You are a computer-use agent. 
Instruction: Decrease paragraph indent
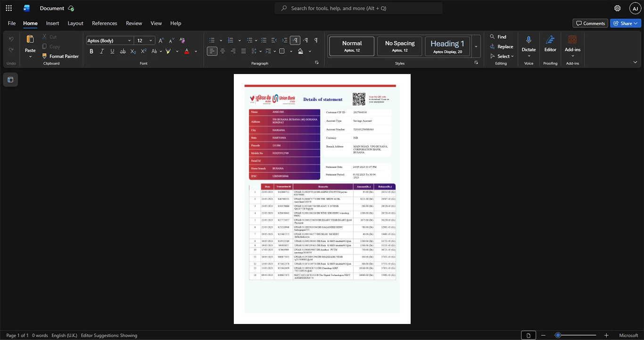click(x=274, y=41)
